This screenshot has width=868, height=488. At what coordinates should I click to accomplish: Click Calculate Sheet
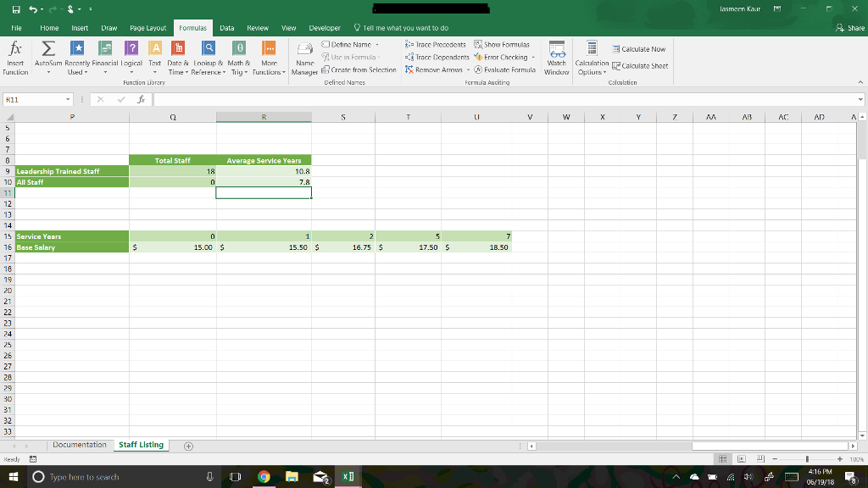640,66
